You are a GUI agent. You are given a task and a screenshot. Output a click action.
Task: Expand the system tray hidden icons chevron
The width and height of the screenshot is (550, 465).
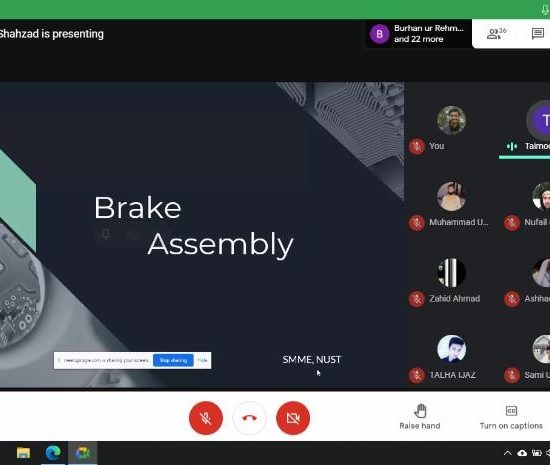click(507, 453)
